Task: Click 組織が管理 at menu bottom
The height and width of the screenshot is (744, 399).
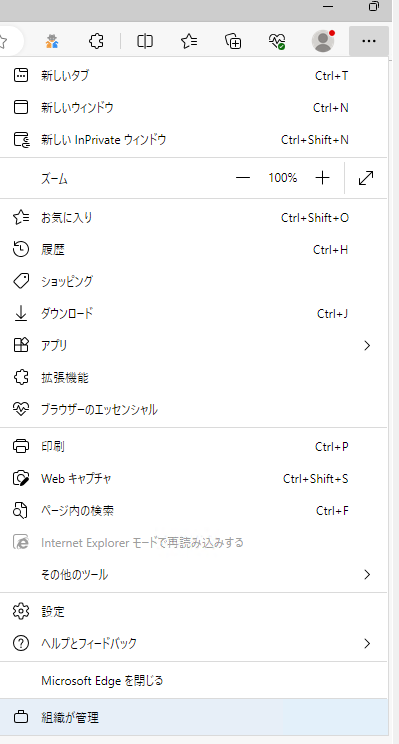Action: [194, 717]
